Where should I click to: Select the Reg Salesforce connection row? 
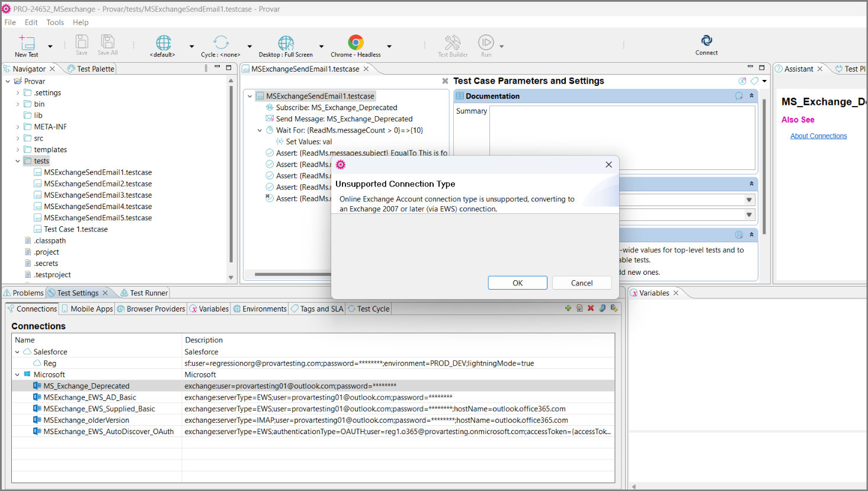(313, 363)
